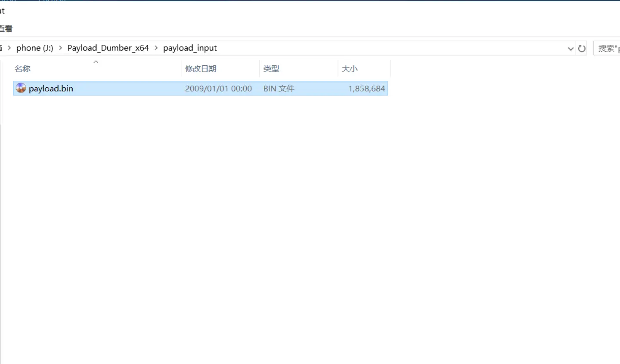
Task: Select the payload.bin file name
Action: click(x=51, y=89)
